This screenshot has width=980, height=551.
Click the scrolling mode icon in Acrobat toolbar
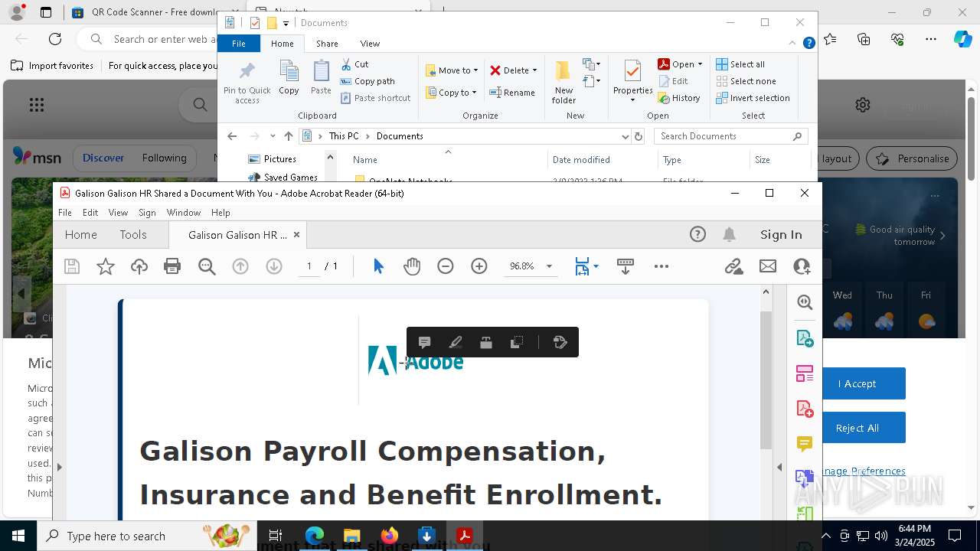click(x=625, y=266)
